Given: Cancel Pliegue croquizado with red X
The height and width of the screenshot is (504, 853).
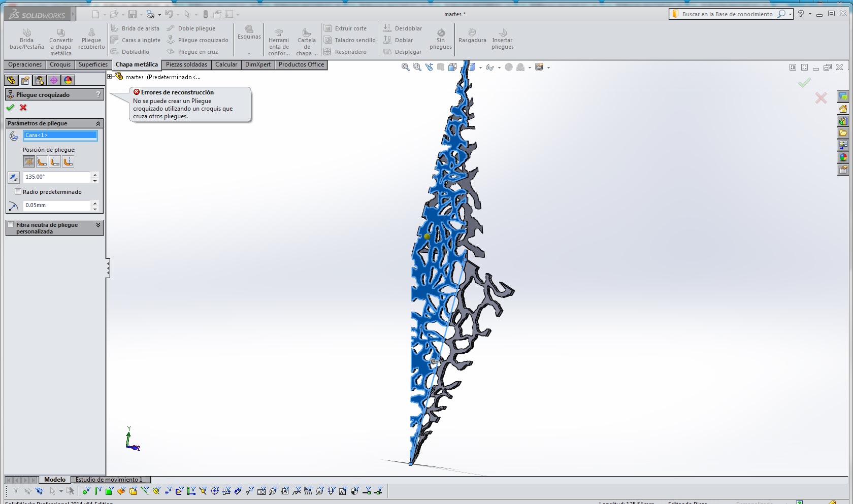Looking at the screenshot, I should [23, 108].
